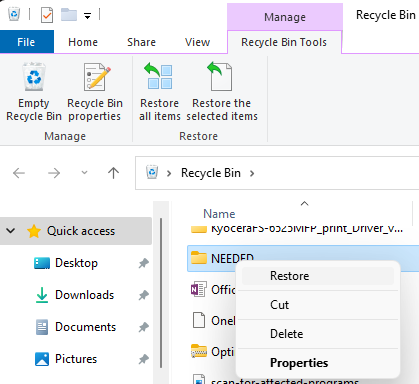419x384 pixels.
Task: Click the back navigation arrow
Action: pos(19,173)
